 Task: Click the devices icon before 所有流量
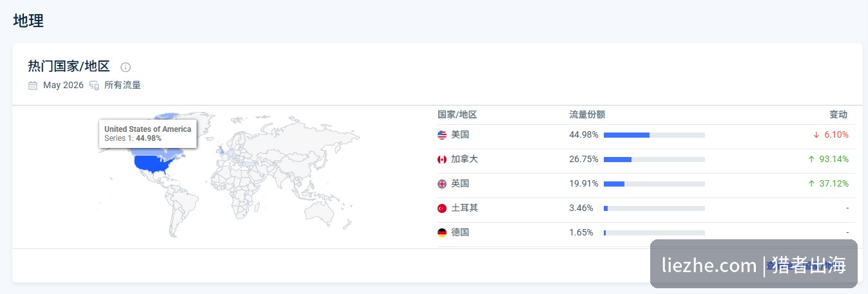[94, 86]
